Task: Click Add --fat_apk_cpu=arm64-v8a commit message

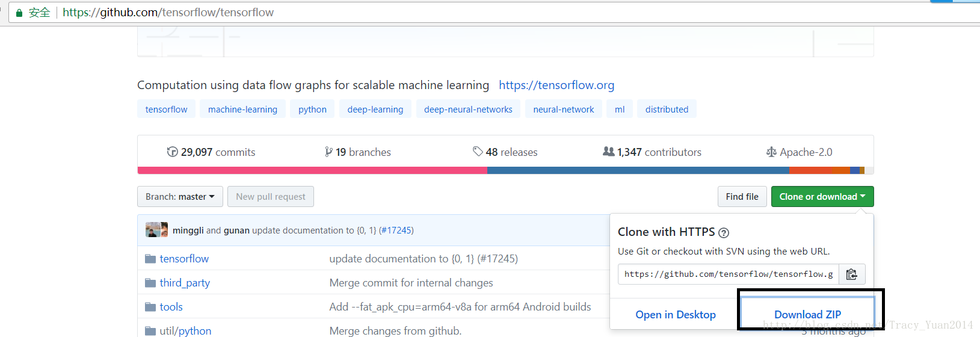Action: click(460, 307)
